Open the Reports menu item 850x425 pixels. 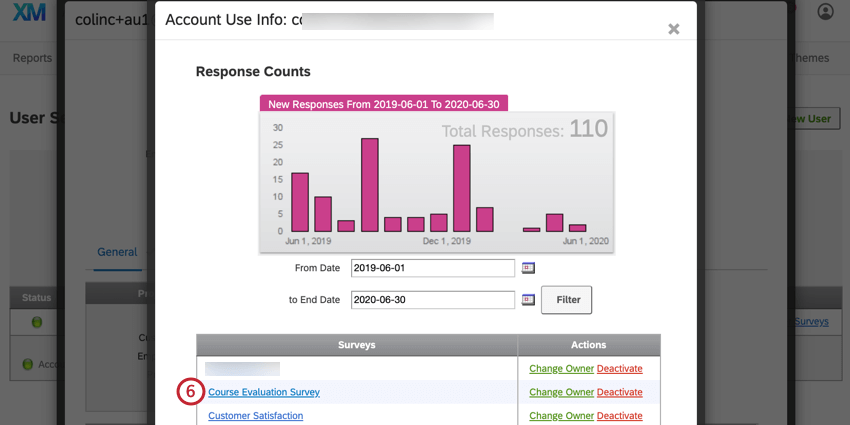32,58
